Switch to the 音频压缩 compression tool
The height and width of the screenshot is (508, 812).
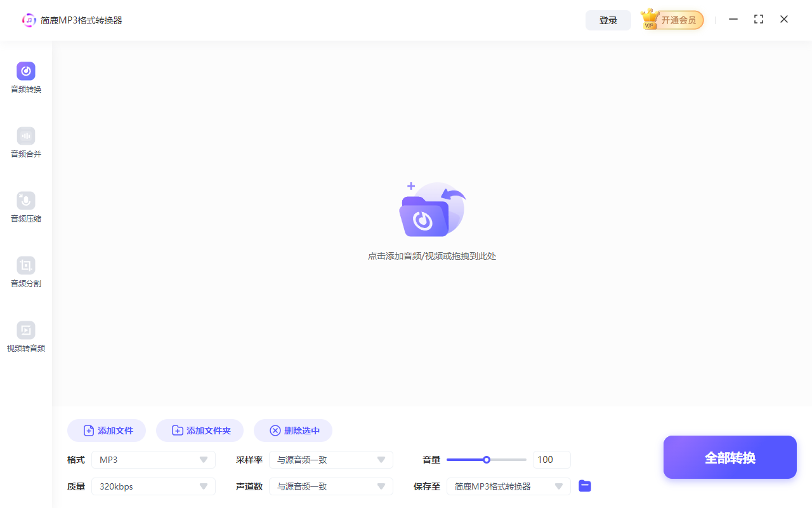tap(25, 206)
